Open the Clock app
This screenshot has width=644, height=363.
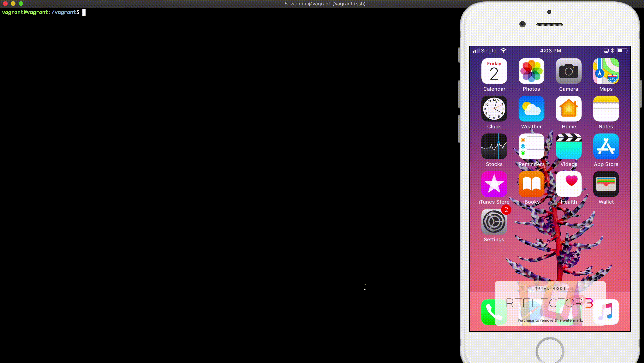click(x=494, y=109)
